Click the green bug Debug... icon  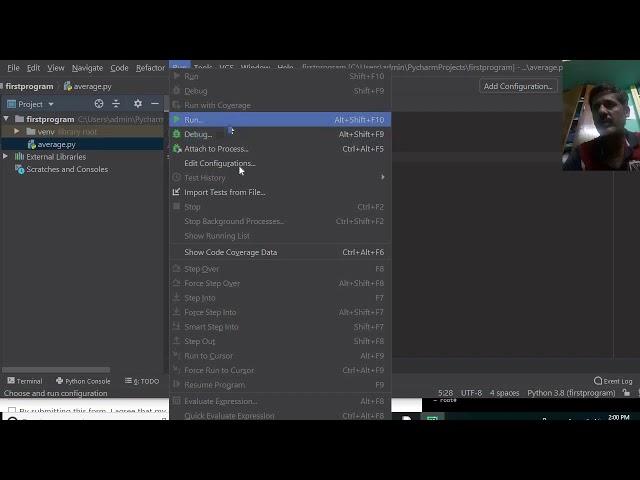tap(176, 134)
